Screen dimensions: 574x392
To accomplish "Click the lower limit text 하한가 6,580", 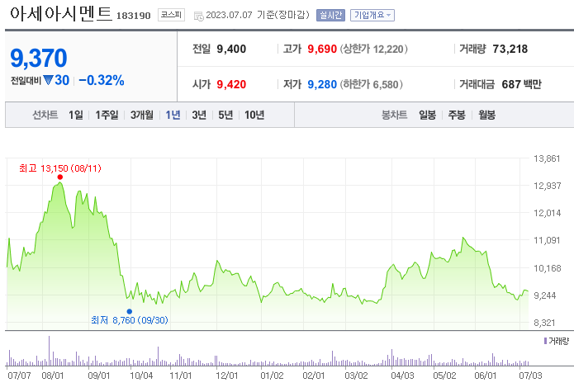I will [x=371, y=84].
